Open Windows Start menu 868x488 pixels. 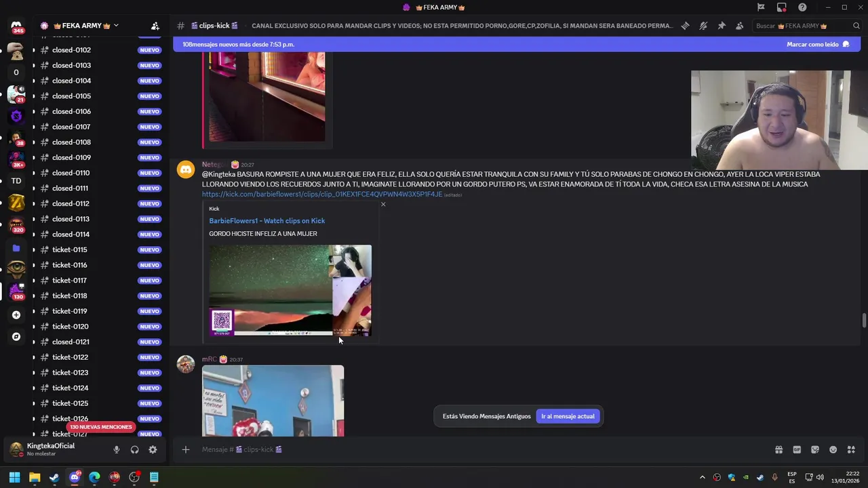pos(14,477)
